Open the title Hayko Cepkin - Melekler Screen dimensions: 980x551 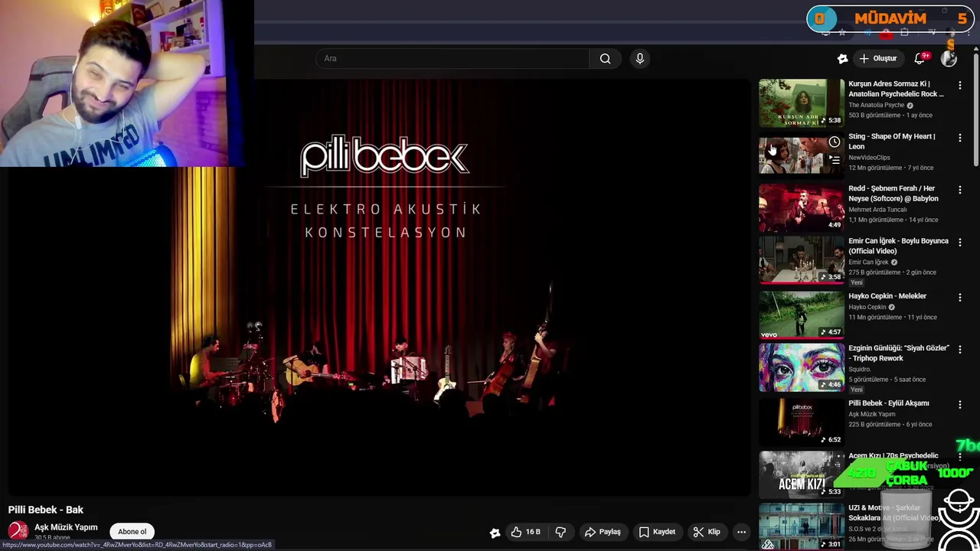pyautogui.click(x=887, y=296)
